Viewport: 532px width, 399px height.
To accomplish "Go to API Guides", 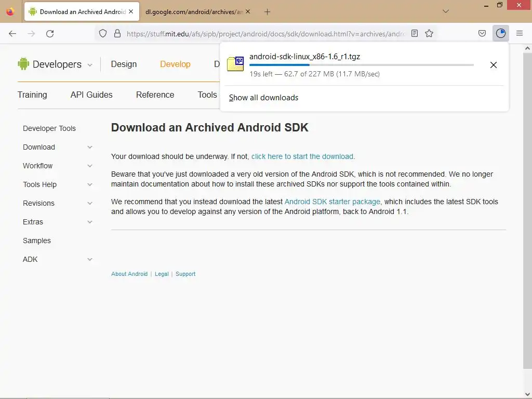I will 91,95.
